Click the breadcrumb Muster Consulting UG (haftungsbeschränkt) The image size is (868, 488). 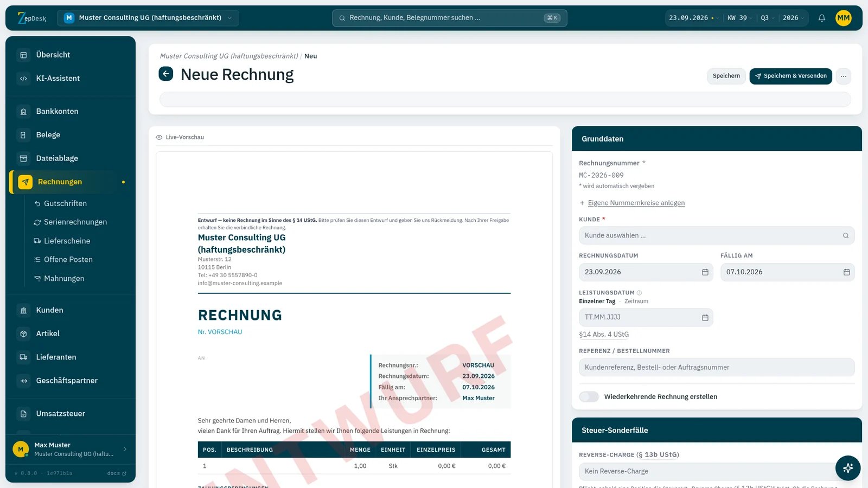229,56
